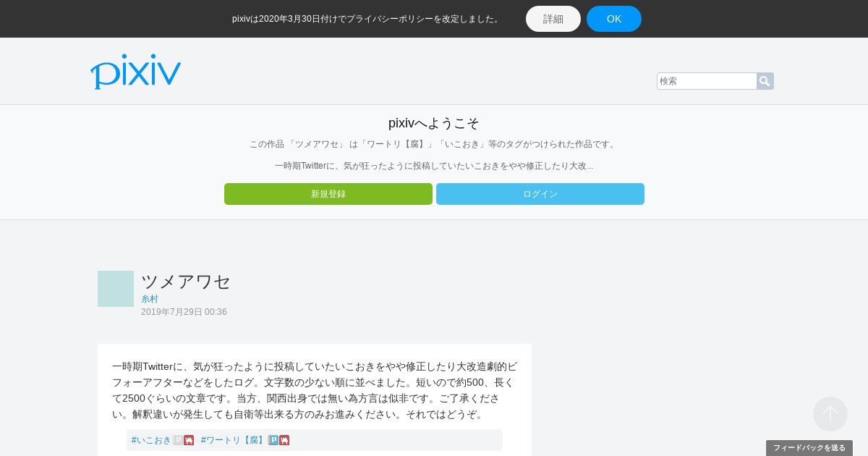
Task: Click the search magnifier icon
Action: coord(765,81)
